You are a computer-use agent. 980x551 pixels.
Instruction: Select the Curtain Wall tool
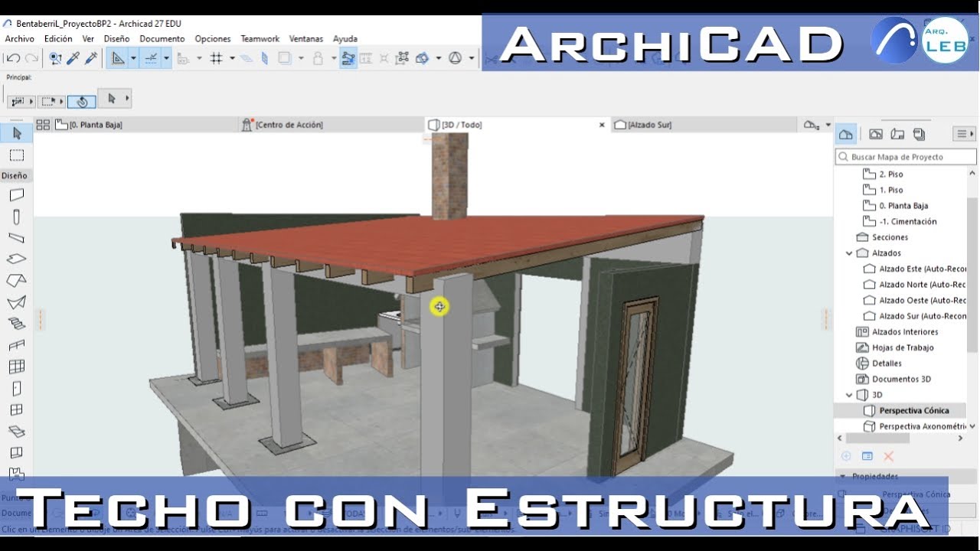tap(17, 367)
